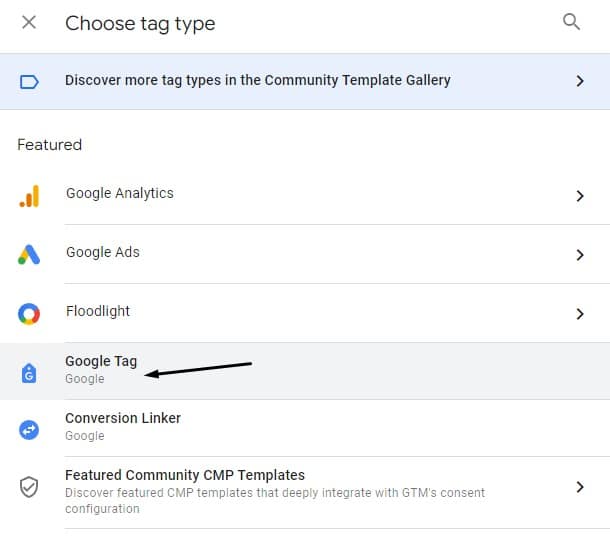Open Featured Community CMP Templates entry
The image size is (610, 537).
305,492
